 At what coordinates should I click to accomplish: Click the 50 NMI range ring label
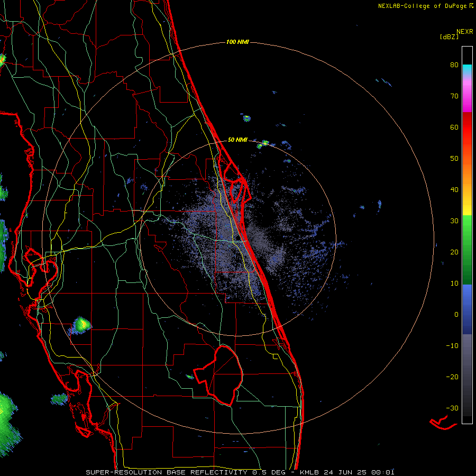(x=237, y=140)
